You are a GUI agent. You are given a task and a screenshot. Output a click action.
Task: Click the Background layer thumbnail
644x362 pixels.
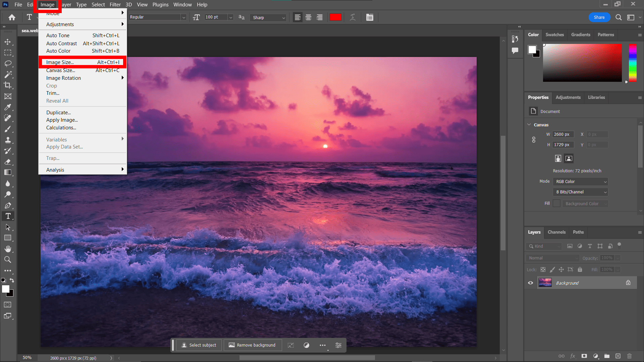tap(545, 283)
